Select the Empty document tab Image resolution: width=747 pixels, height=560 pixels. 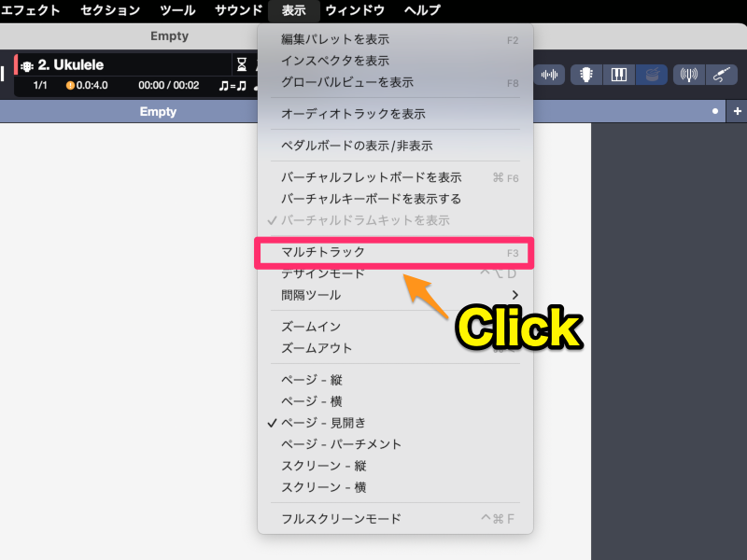158,111
